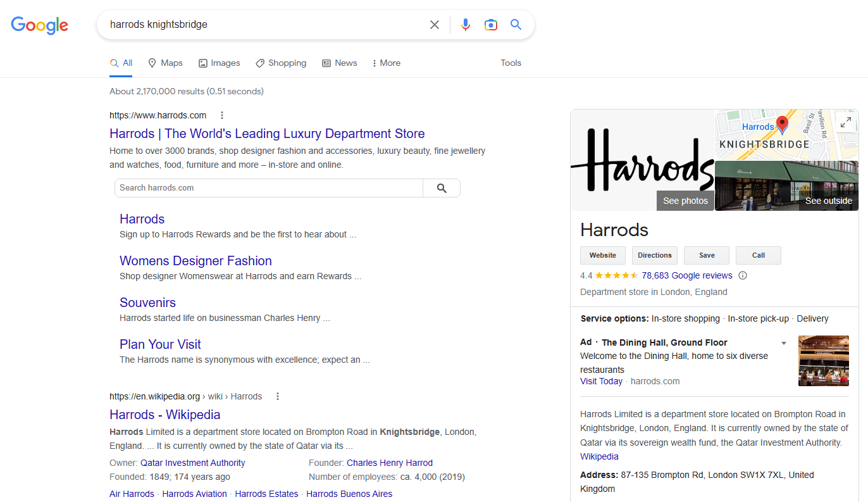This screenshot has width=868, height=502.
Task: Click the Directions button
Action: tap(655, 255)
